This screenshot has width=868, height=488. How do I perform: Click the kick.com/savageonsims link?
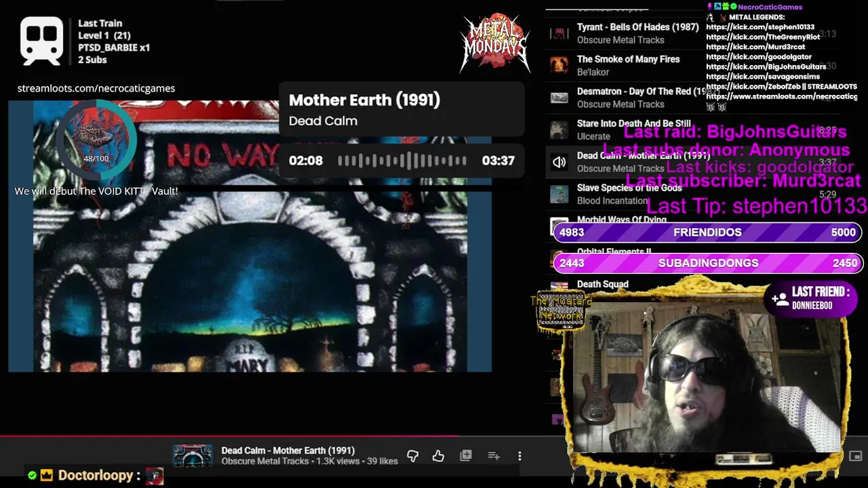[763, 77]
